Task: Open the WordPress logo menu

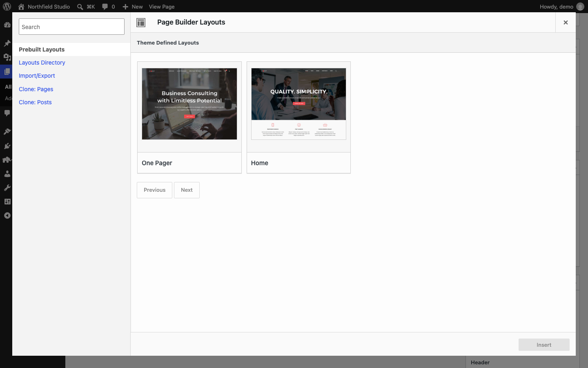Action: tap(7, 7)
